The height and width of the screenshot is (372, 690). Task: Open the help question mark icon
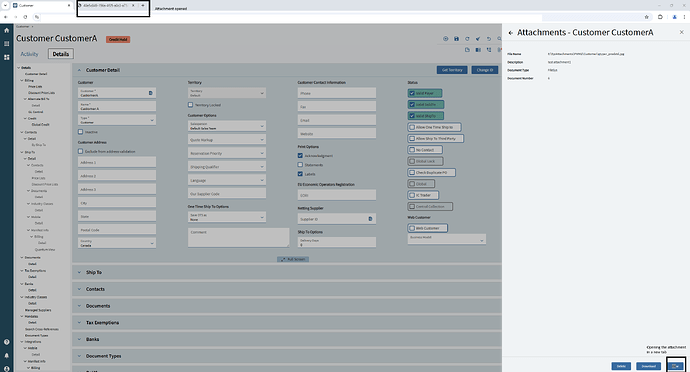[7, 342]
